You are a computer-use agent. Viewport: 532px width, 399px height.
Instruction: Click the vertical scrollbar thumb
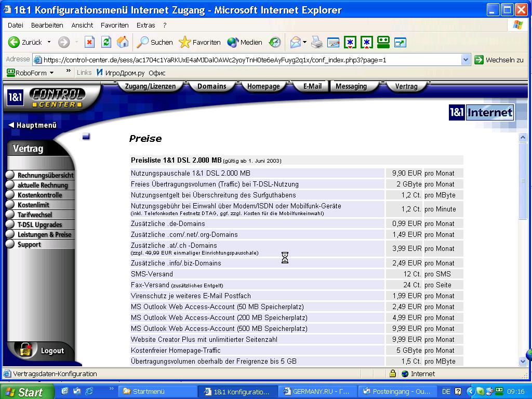pyautogui.click(x=523, y=181)
